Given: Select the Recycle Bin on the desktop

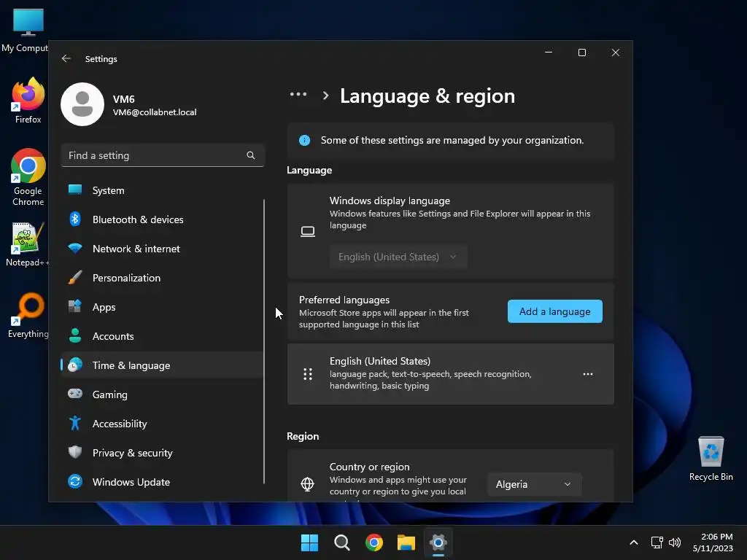Looking at the screenshot, I should pyautogui.click(x=711, y=459).
